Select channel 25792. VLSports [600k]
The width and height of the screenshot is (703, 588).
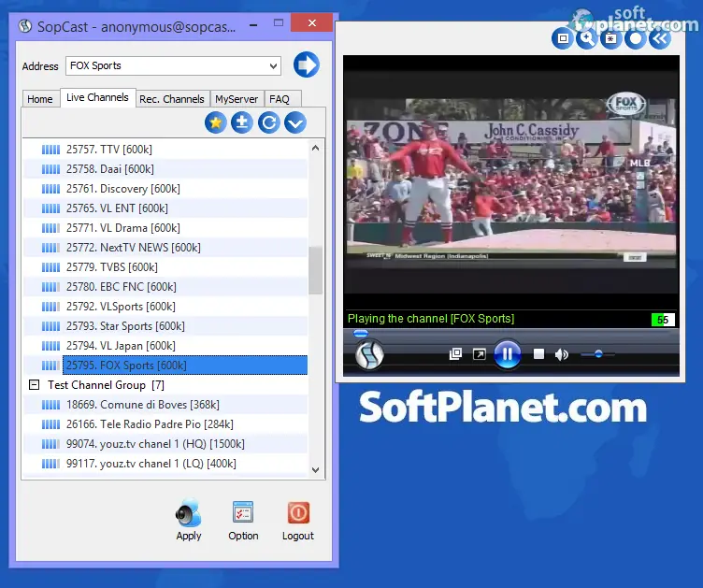[165, 307]
